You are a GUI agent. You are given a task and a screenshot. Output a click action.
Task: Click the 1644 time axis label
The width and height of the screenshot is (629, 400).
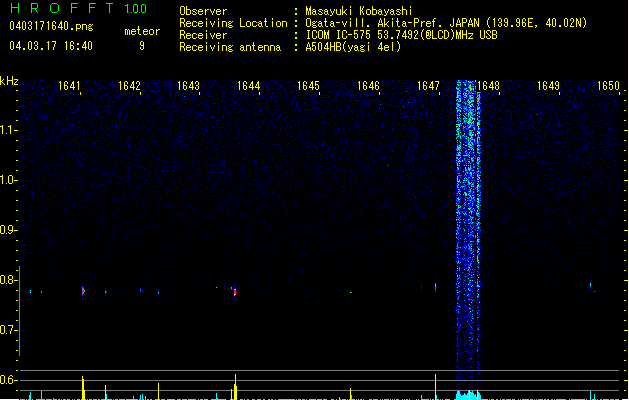coord(249,86)
